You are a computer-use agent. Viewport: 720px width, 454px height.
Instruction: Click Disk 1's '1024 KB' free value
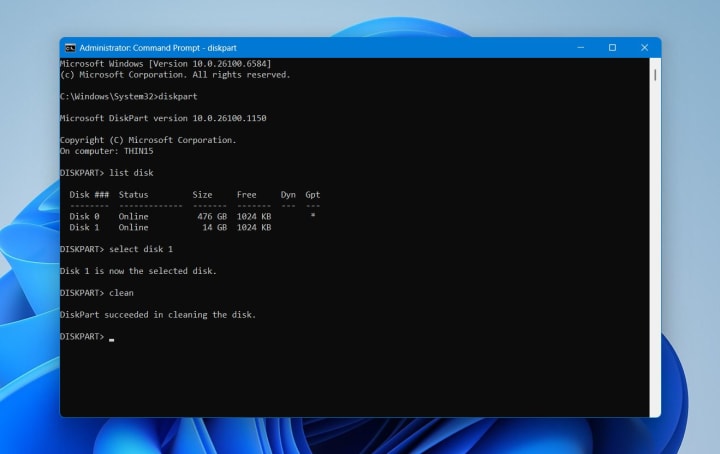coord(254,227)
